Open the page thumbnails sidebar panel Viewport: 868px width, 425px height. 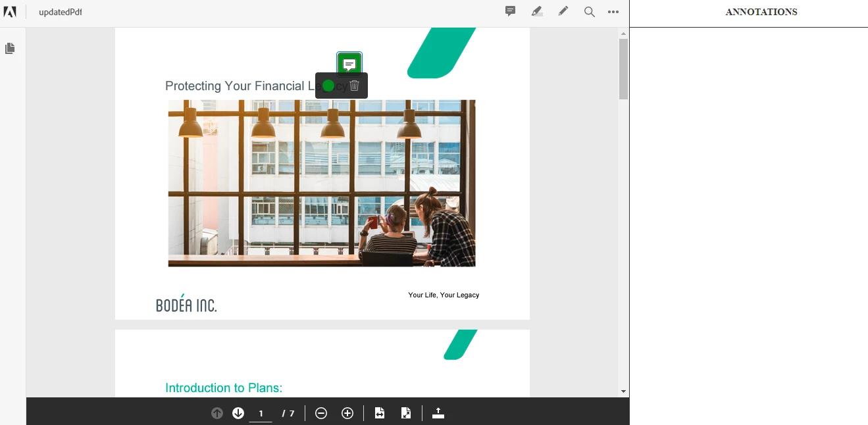[x=10, y=49]
